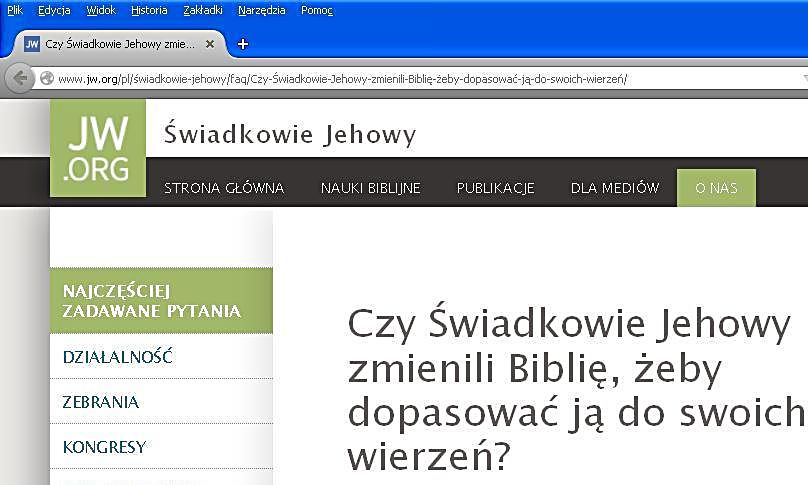Open the Plik menu
The image size is (808, 485).
point(15,10)
